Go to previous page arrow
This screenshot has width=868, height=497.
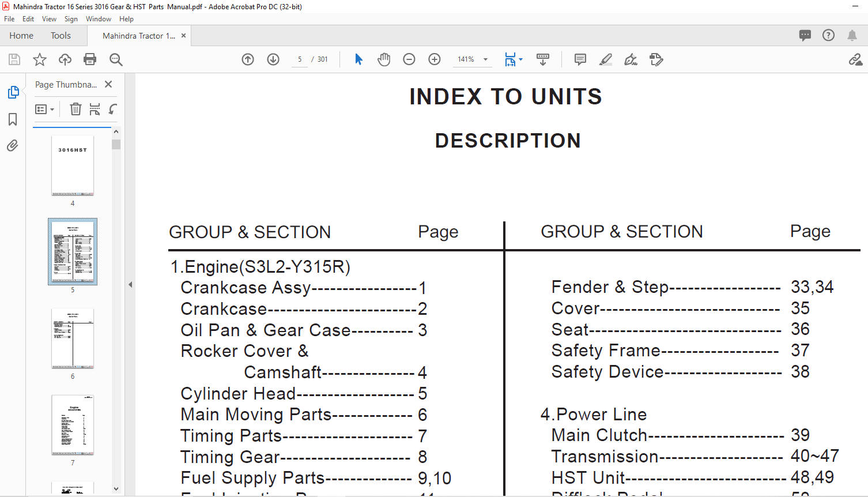(248, 59)
